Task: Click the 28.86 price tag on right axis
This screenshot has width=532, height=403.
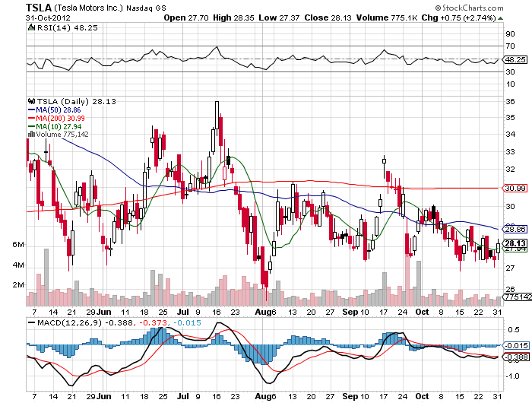Action: [x=515, y=229]
